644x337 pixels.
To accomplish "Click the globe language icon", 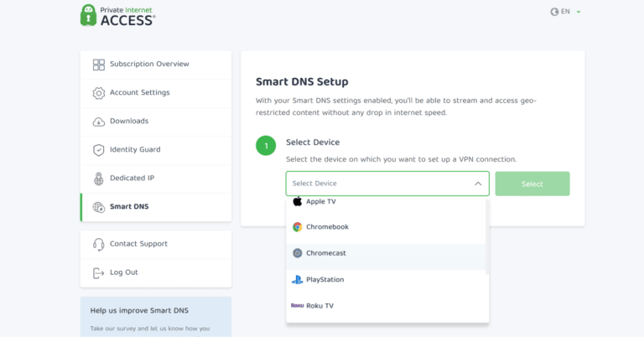I will click(x=554, y=12).
